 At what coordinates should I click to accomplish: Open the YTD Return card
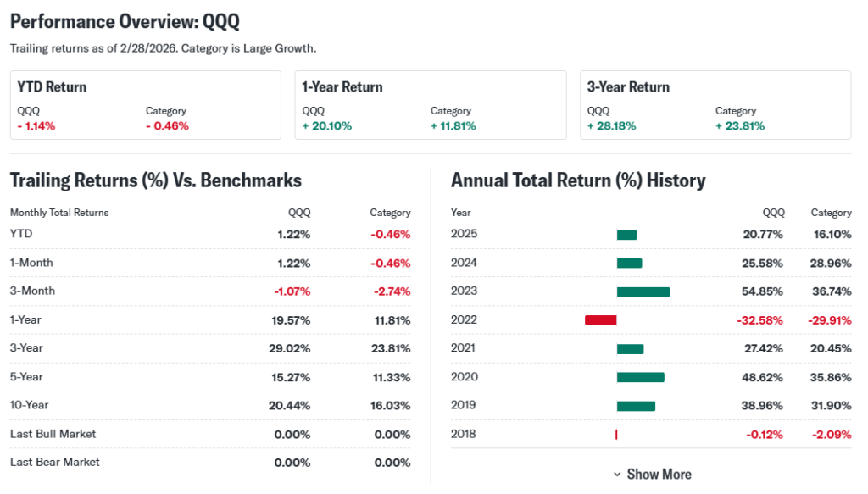click(x=145, y=105)
